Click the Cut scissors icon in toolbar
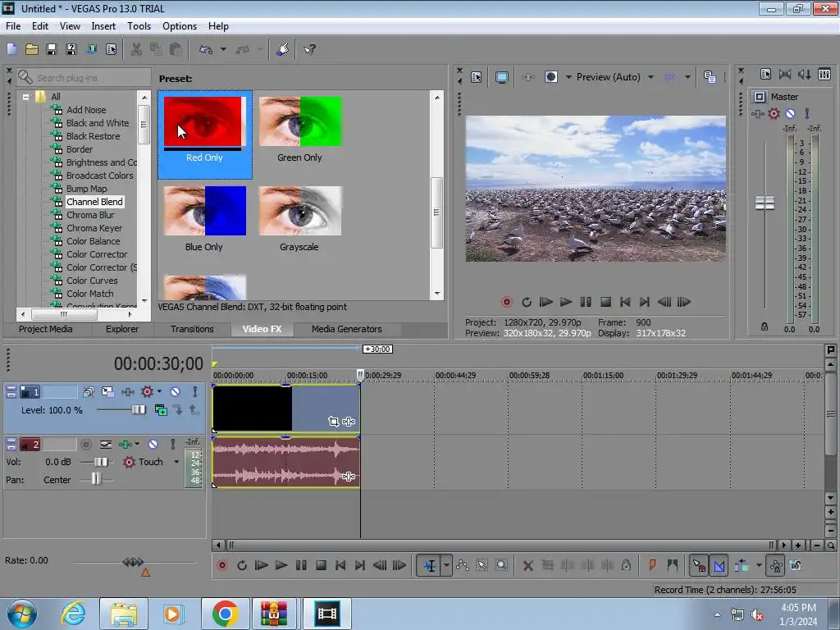This screenshot has height=630, width=840. pos(137,49)
